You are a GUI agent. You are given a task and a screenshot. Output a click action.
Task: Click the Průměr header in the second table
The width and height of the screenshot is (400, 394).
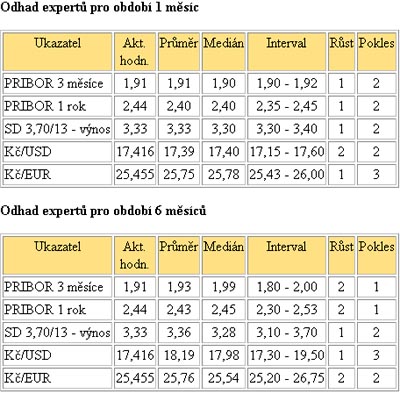(x=179, y=255)
